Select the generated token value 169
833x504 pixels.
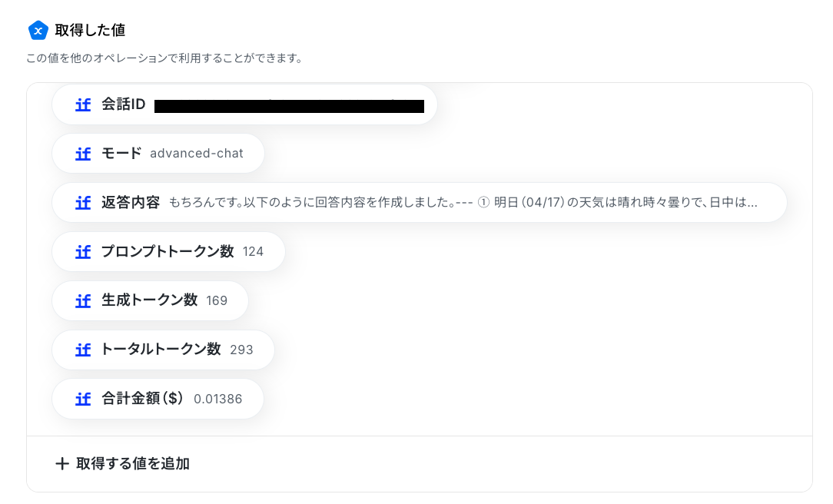217,301
